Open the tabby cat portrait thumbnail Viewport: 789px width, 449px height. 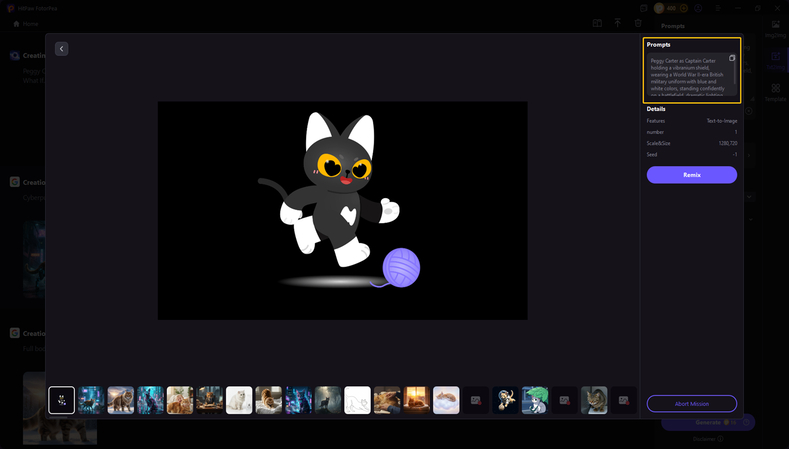(x=594, y=400)
